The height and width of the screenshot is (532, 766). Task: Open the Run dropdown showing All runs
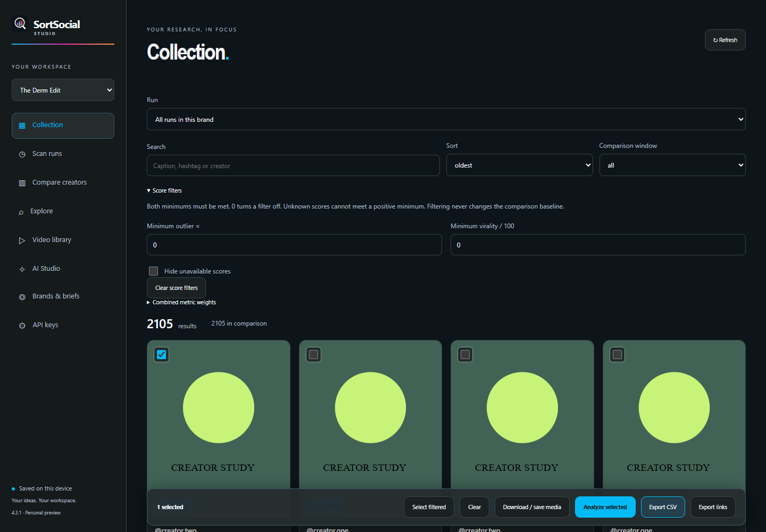tap(446, 119)
